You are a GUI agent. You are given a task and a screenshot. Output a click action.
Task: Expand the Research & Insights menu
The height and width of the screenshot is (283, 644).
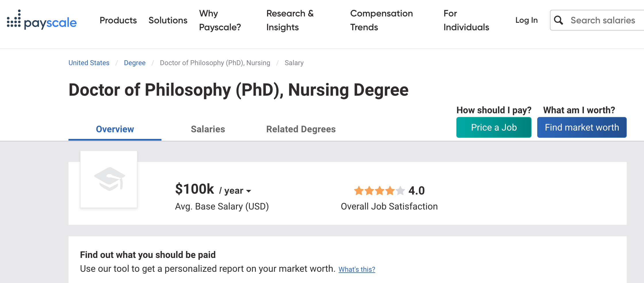pyautogui.click(x=290, y=20)
